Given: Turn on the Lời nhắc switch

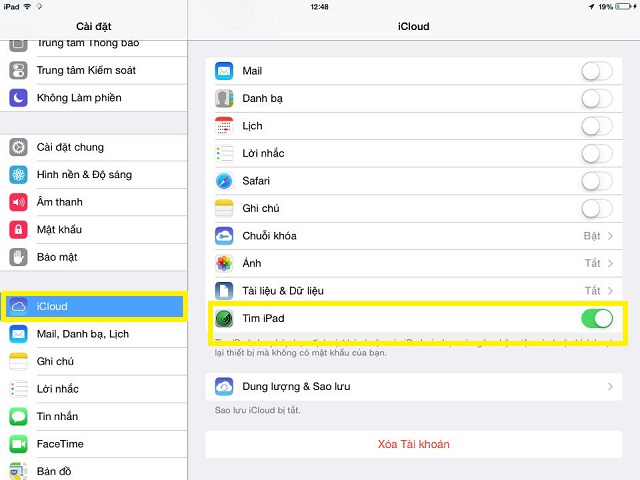Looking at the screenshot, I should click(x=597, y=153).
